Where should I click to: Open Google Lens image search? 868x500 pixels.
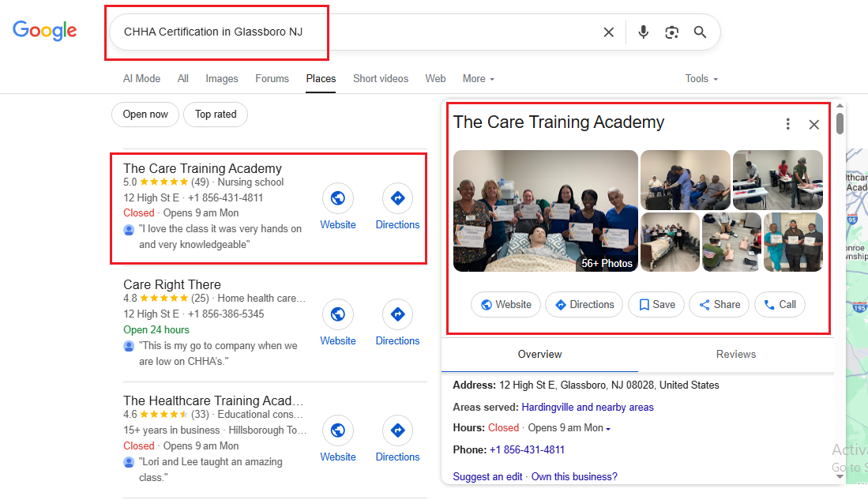click(x=671, y=32)
